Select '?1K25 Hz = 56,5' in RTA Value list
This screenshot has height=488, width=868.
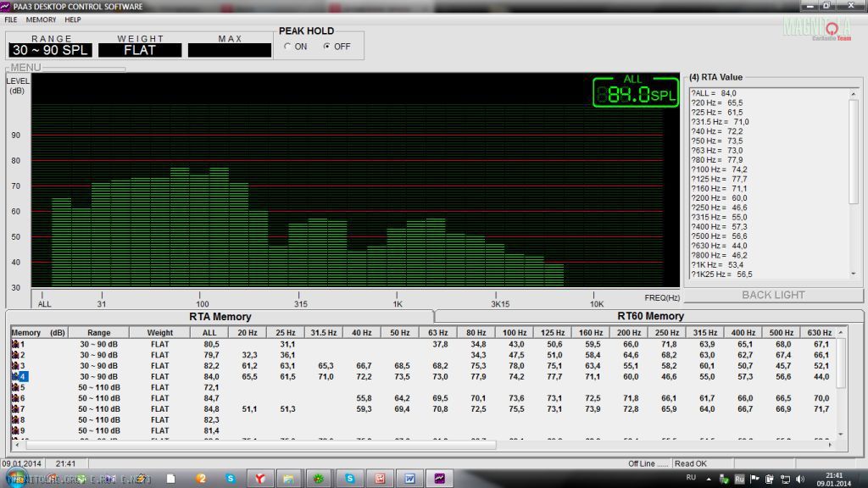coord(722,274)
